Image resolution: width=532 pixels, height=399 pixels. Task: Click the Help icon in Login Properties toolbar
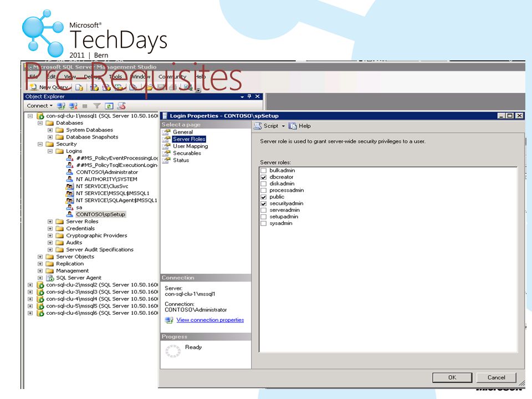(293, 126)
